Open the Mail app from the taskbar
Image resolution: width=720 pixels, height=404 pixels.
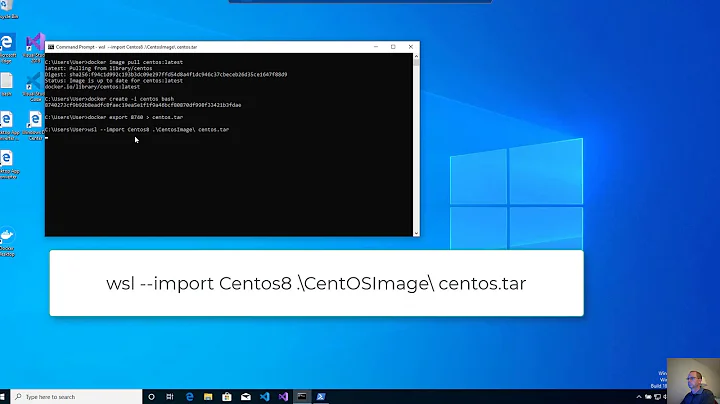(x=246, y=397)
